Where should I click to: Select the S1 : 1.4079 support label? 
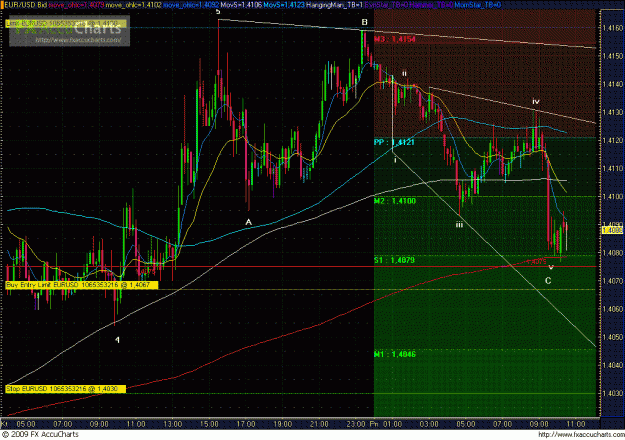click(394, 260)
